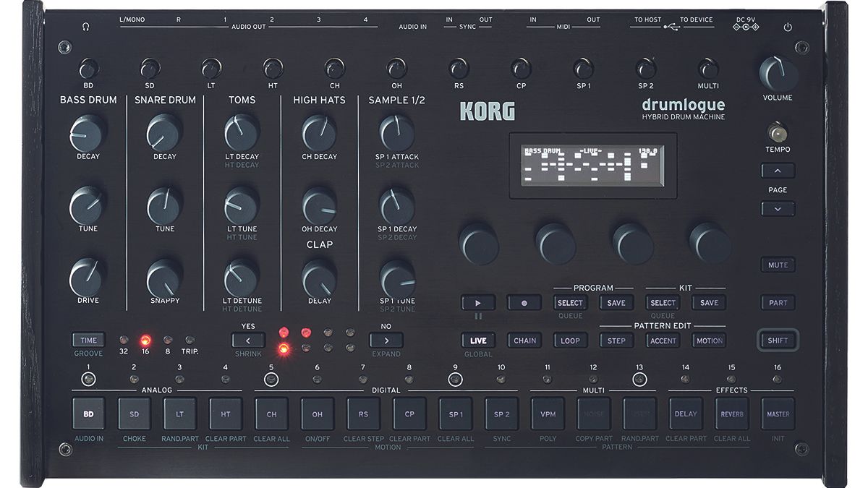
Task: Enable MOTION pattern edit
Action: point(709,341)
